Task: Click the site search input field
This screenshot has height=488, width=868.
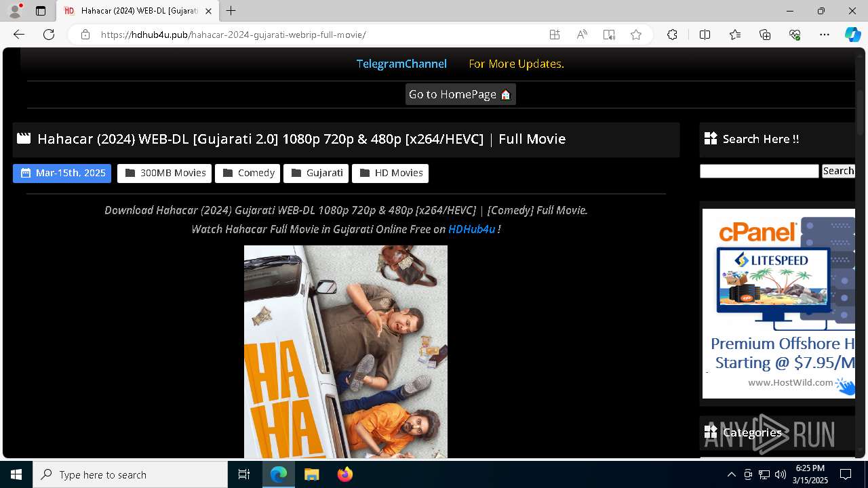Action: [x=759, y=171]
